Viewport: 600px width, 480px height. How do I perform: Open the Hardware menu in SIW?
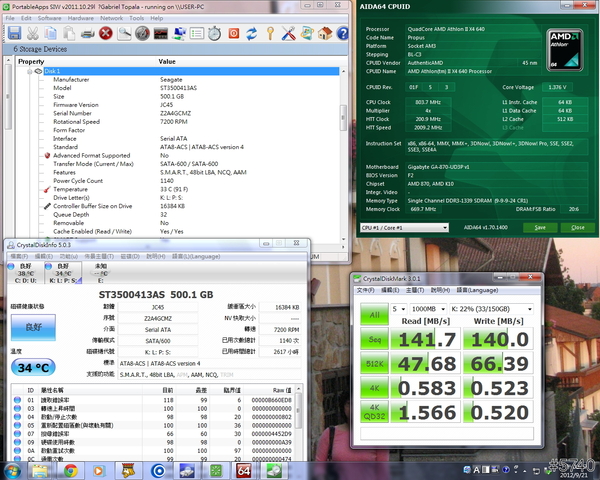tap(80, 18)
